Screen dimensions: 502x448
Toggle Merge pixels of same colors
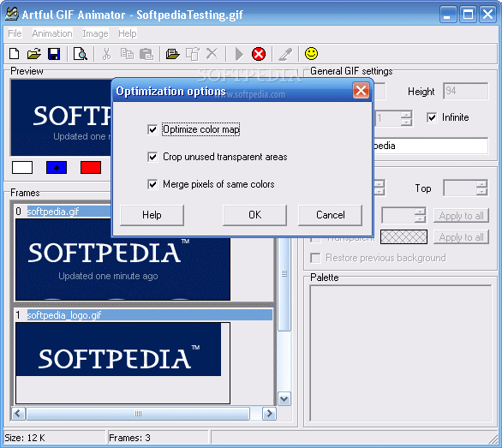(152, 184)
